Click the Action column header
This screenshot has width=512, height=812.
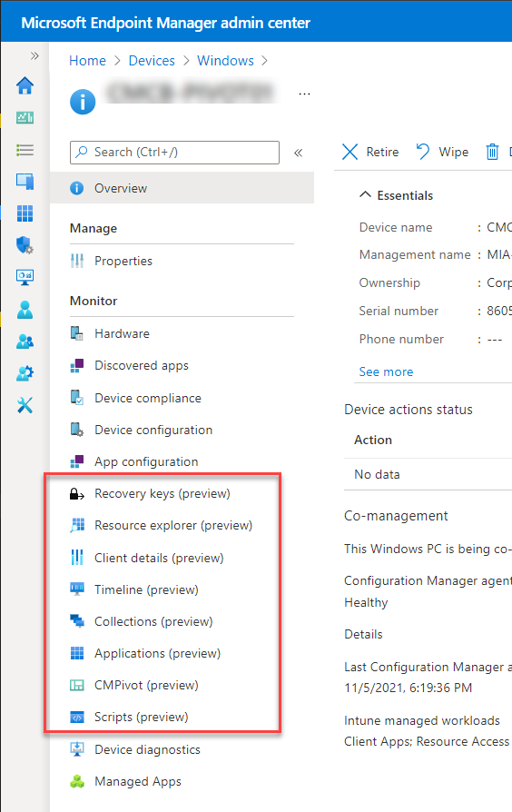[373, 441]
